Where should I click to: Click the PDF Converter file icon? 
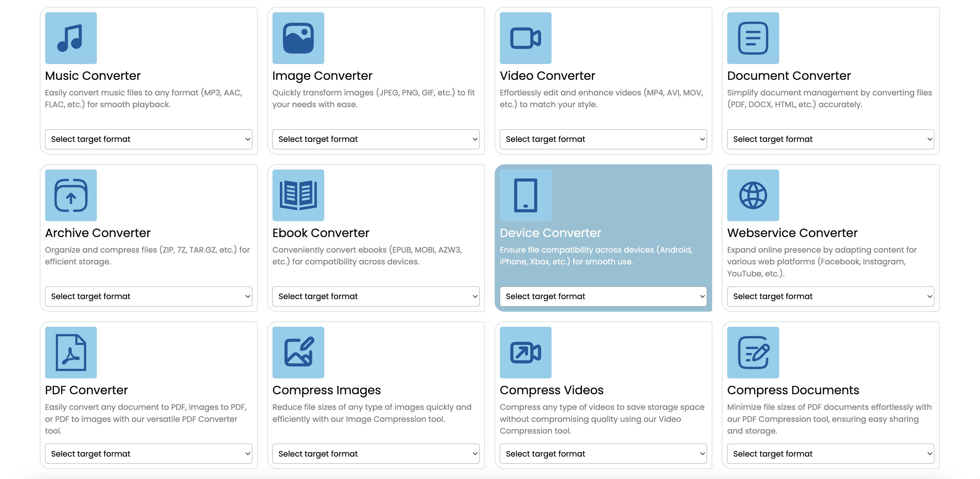click(71, 352)
